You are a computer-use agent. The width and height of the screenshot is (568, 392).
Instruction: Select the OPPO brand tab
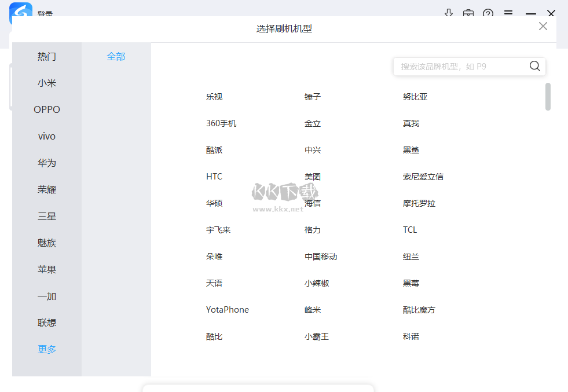click(47, 109)
